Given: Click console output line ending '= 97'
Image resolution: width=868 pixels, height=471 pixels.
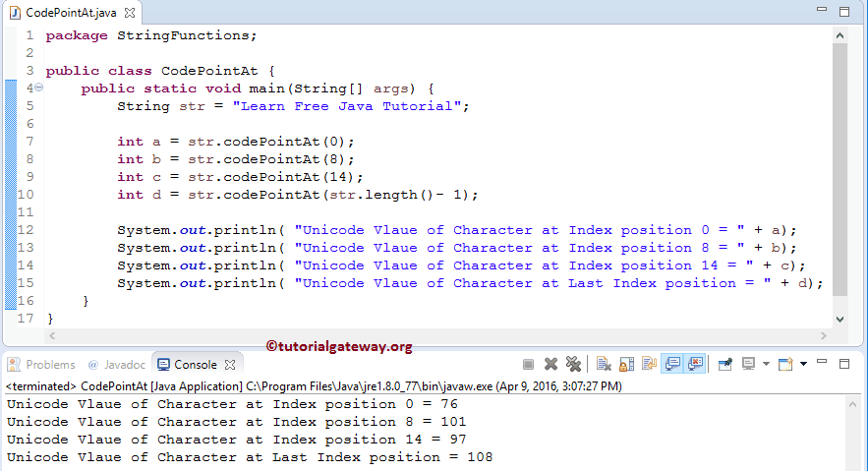Looking at the screenshot, I should [x=236, y=440].
